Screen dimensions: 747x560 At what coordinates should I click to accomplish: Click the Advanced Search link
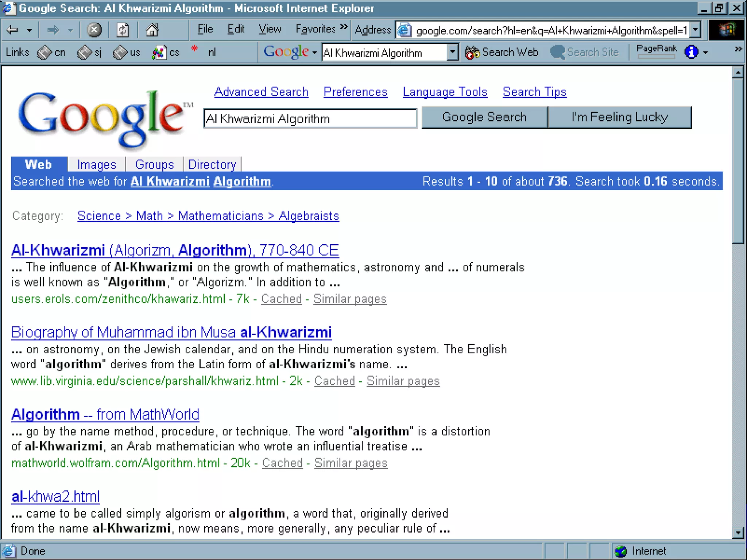(261, 92)
